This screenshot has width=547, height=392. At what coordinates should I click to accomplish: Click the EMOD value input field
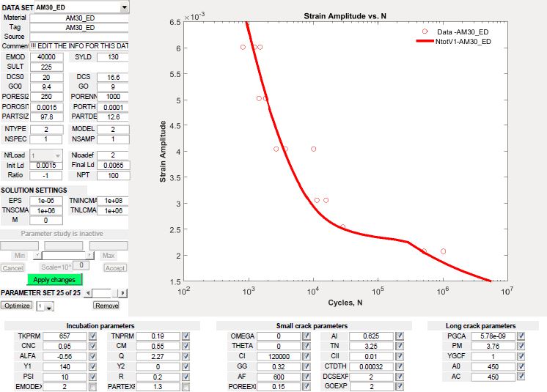47,57
